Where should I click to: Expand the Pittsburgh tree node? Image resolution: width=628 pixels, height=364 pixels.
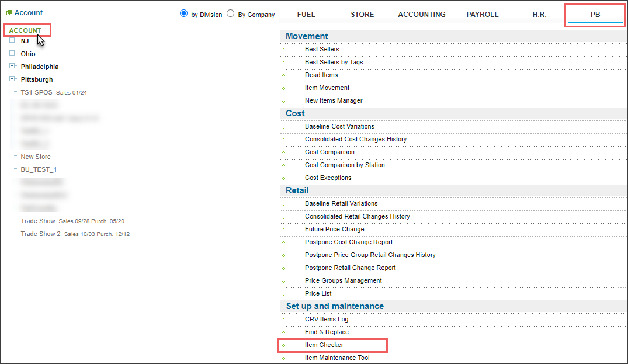tap(12, 79)
